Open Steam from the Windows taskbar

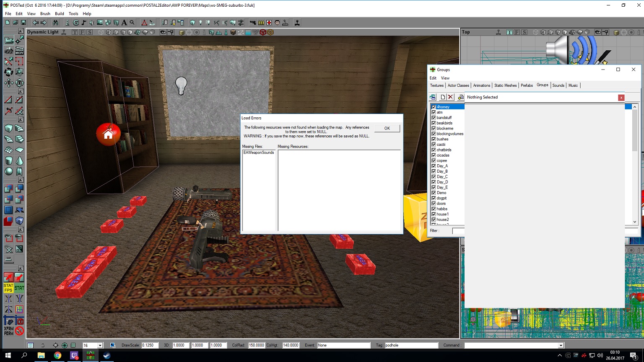point(107,356)
